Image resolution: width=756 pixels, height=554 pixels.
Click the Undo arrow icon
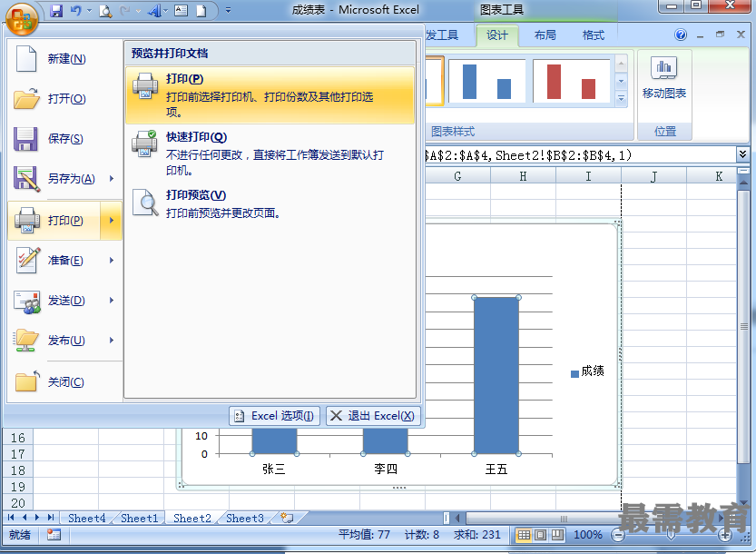(x=75, y=11)
